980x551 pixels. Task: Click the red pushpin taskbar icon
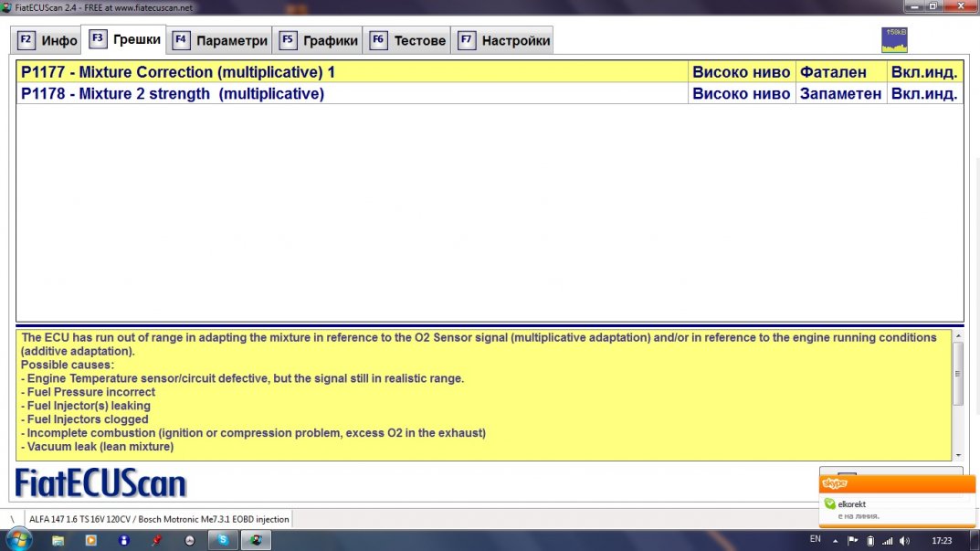coord(156,540)
